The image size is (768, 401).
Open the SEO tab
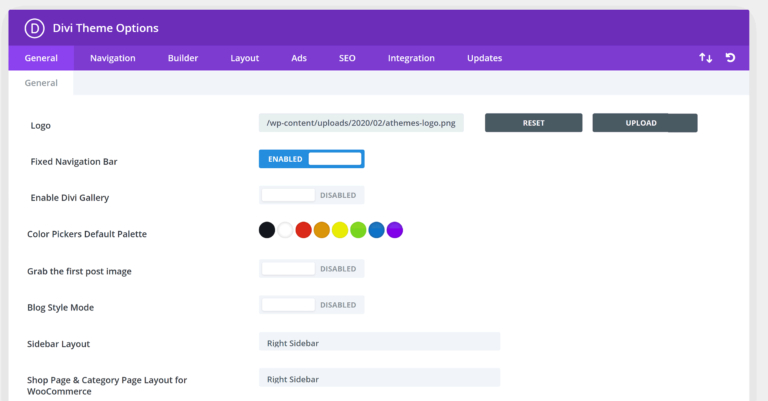click(347, 58)
